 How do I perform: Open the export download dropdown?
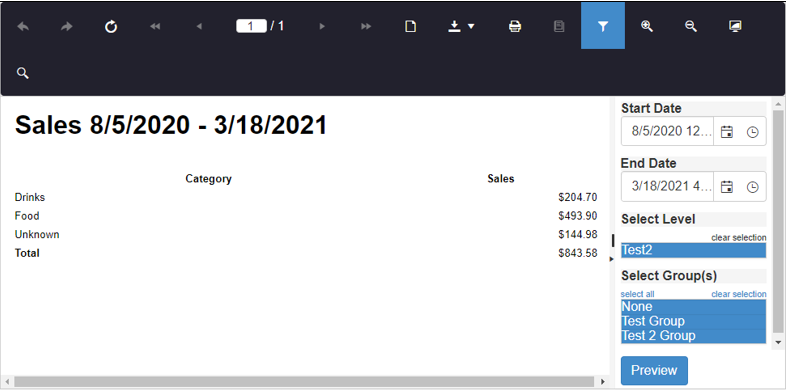[x=461, y=27]
